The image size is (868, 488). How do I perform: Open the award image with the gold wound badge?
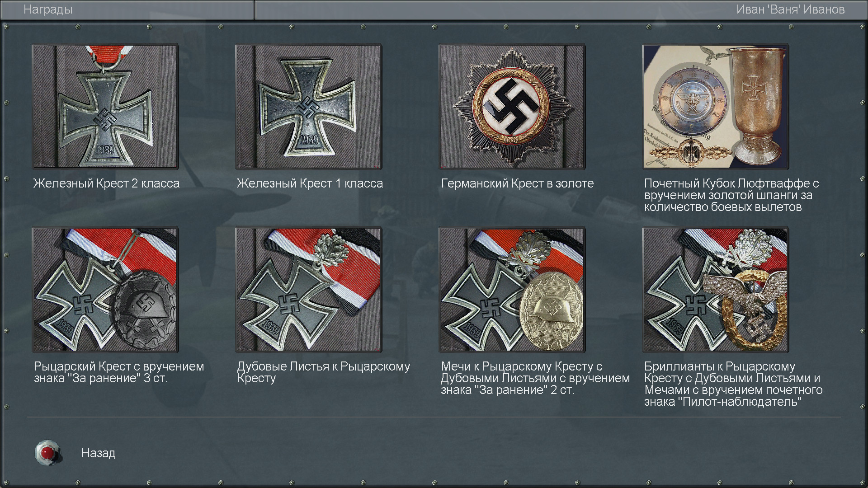512,290
